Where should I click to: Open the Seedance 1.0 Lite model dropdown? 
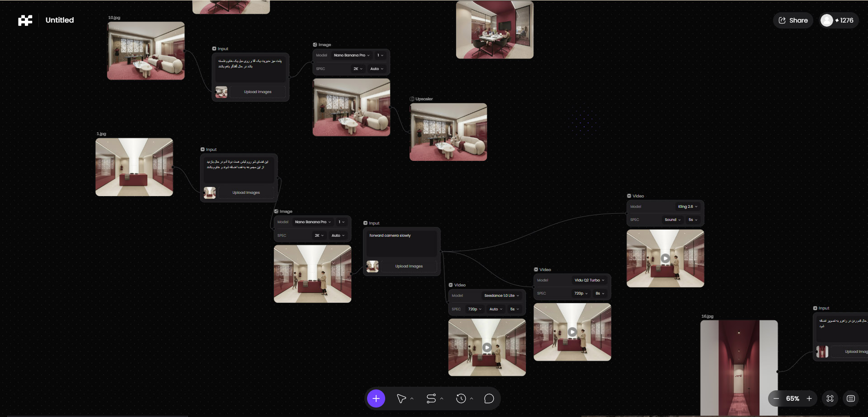pos(501,295)
